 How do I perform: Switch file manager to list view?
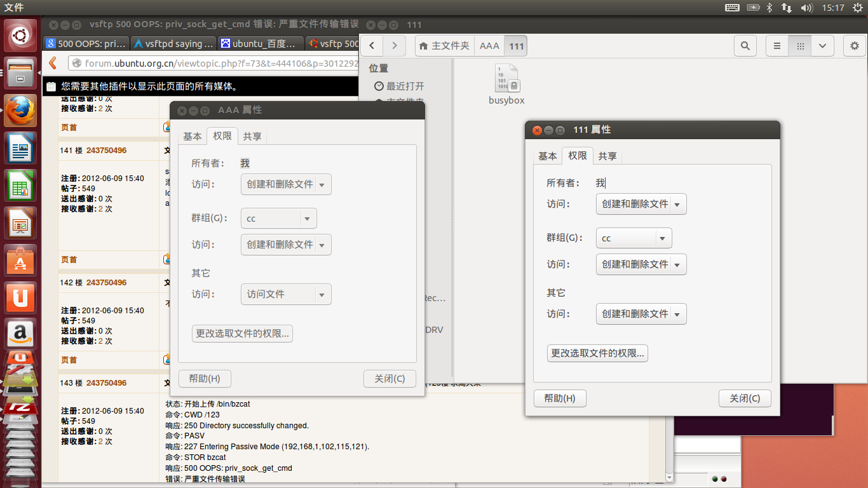click(x=776, y=46)
